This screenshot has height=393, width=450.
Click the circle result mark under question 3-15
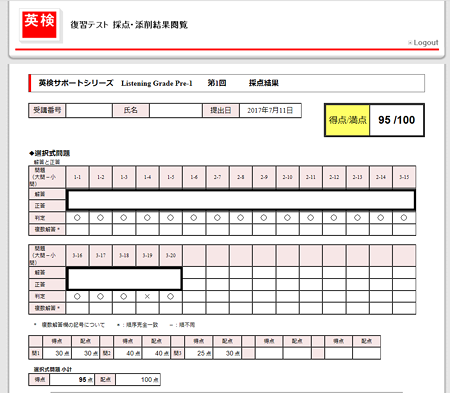[404, 218]
